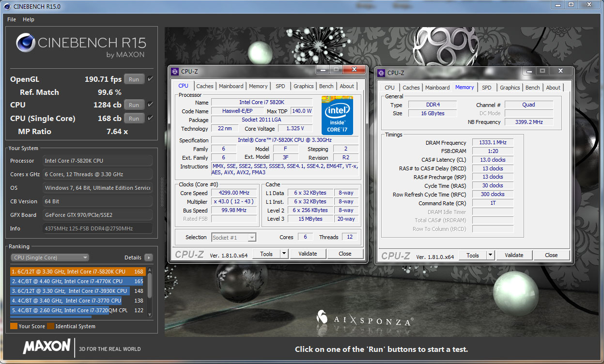This screenshot has height=364, width=604.
Task: Toggle the CPU test checkbox
Action: pos(150,105)
